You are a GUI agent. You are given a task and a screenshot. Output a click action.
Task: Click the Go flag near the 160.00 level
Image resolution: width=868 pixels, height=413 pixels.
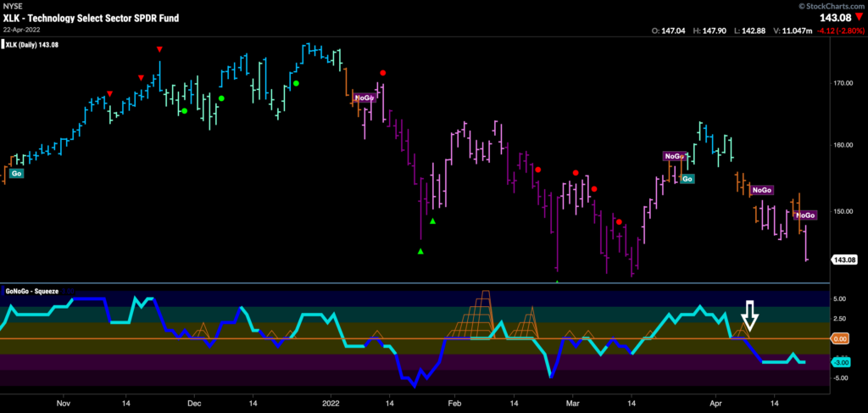(x=687, y=179)
